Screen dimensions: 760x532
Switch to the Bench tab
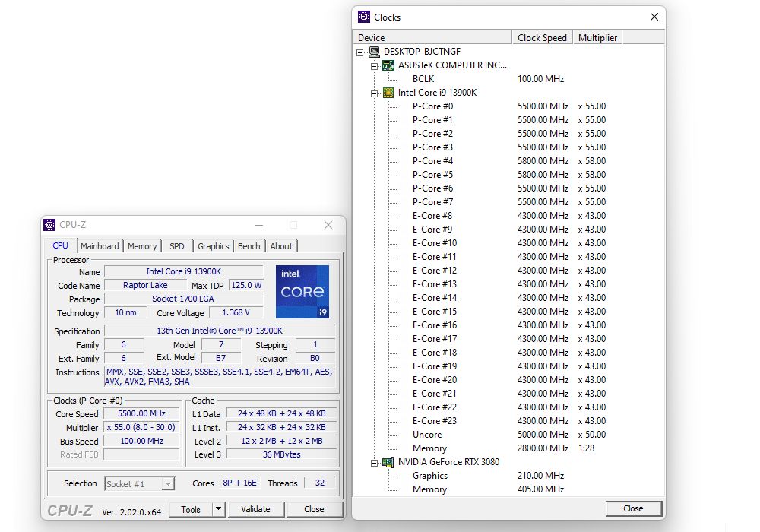[249, 246]
